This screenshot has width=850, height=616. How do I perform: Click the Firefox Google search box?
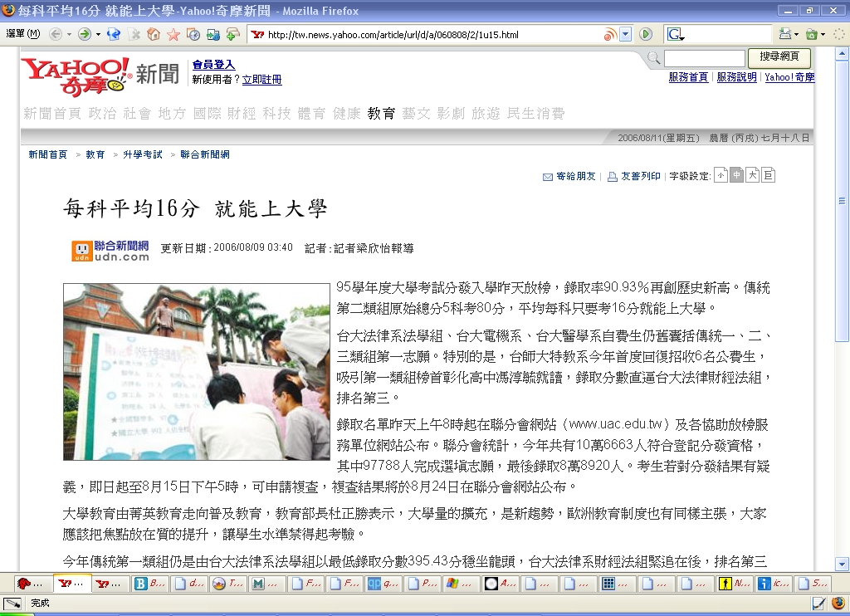(728, 35)
